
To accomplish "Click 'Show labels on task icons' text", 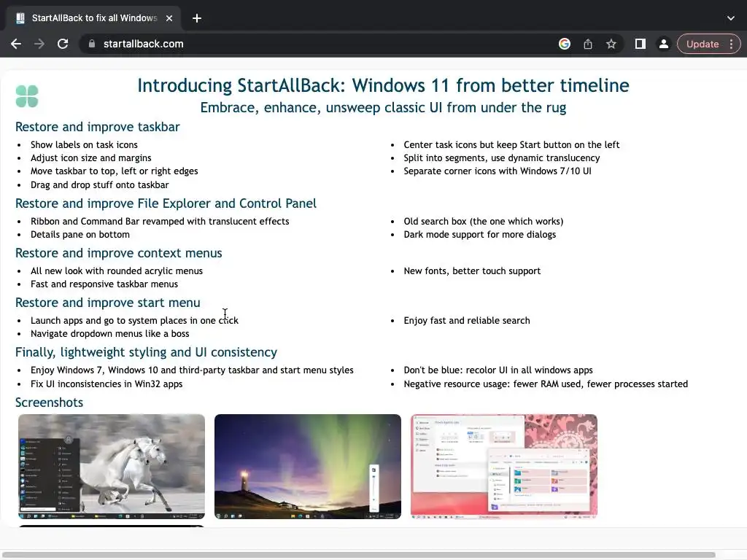I will [84, 145].
